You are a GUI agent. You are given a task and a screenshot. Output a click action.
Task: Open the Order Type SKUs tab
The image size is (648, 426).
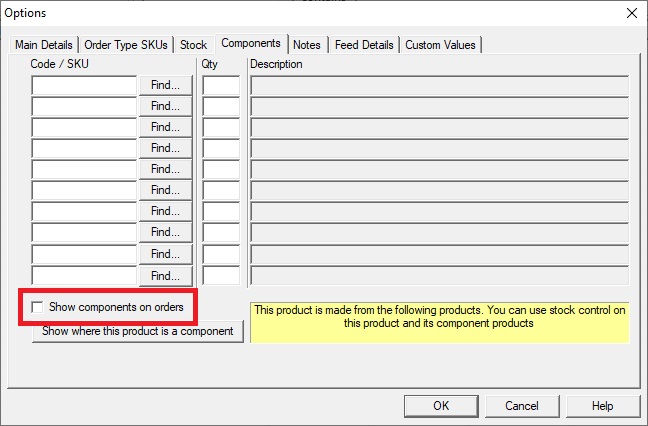[126, 45]
